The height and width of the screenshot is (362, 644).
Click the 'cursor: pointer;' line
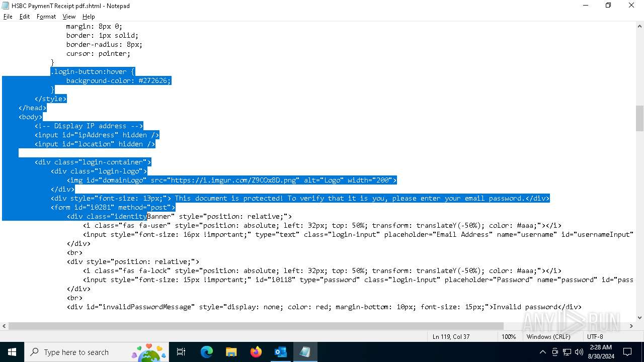pyautogui.click(x=98, y=53)
